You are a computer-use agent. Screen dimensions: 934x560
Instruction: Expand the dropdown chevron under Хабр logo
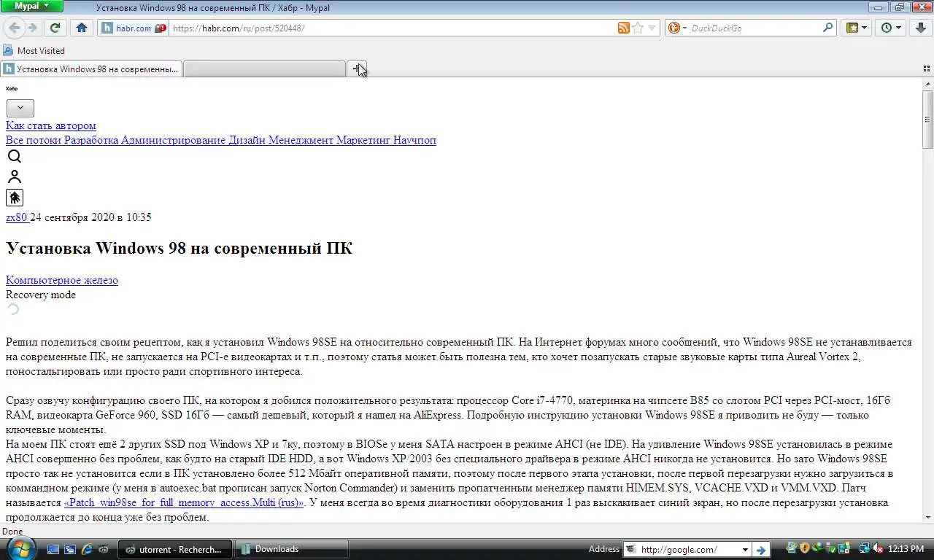(x=20, y=107)
